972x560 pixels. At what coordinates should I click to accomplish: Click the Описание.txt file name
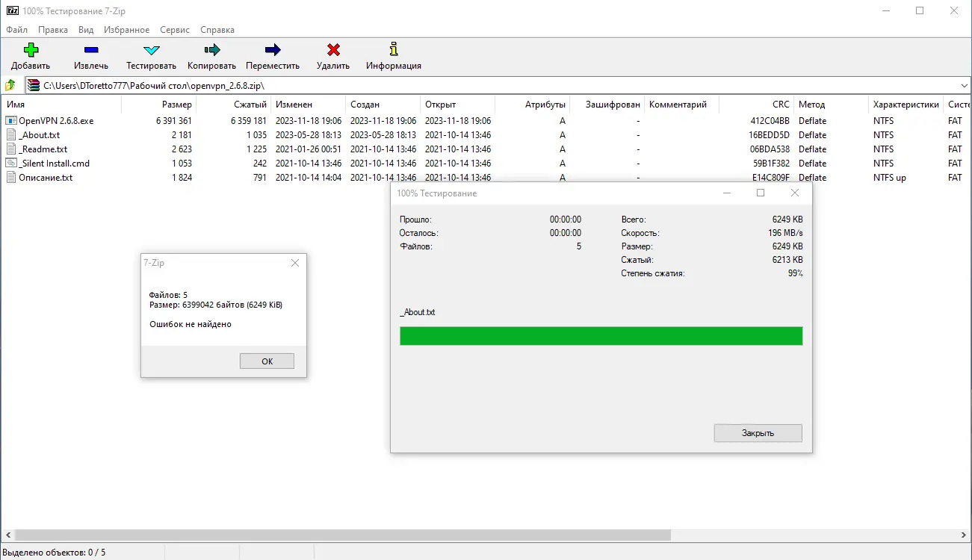(x=46, y=177)
